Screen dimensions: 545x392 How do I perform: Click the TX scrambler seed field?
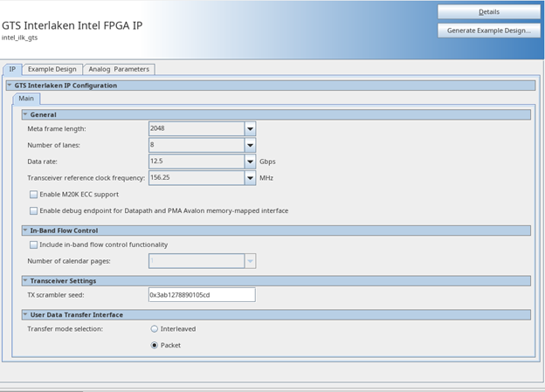201,295
